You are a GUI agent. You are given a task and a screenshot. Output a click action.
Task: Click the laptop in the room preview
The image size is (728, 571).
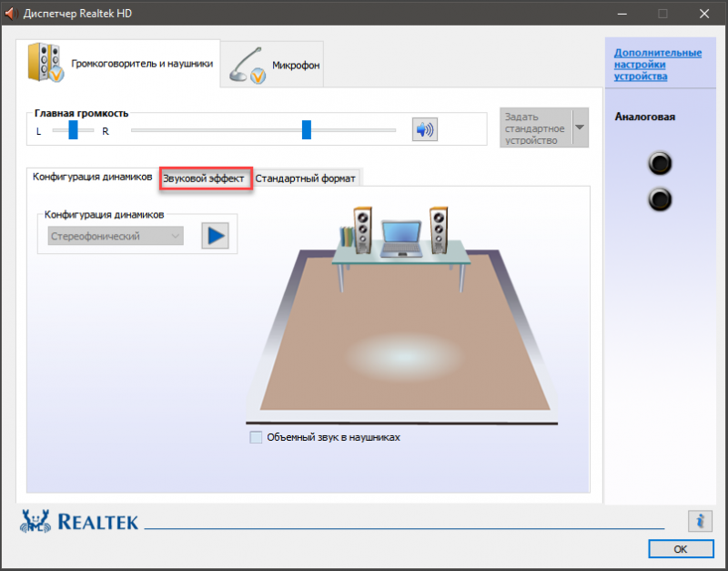[401, 240]
